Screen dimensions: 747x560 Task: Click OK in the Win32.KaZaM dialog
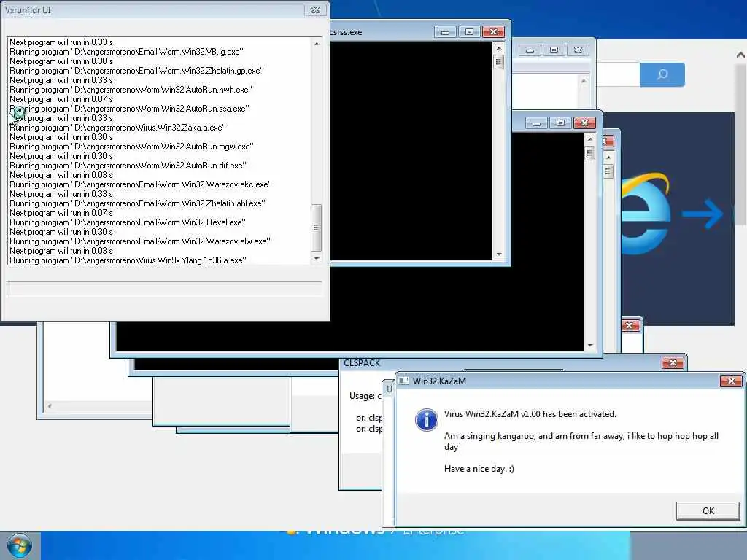(x=708, y=510)
